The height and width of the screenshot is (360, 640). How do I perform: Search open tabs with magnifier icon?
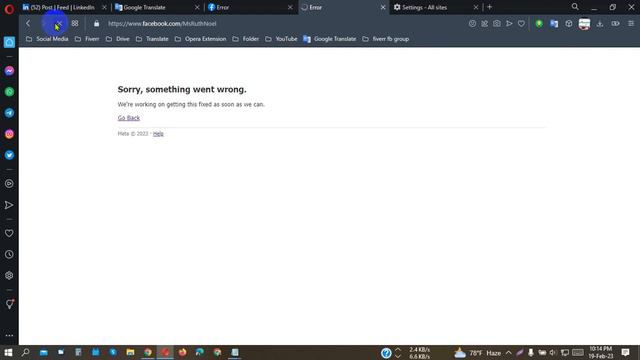[575, 7]
